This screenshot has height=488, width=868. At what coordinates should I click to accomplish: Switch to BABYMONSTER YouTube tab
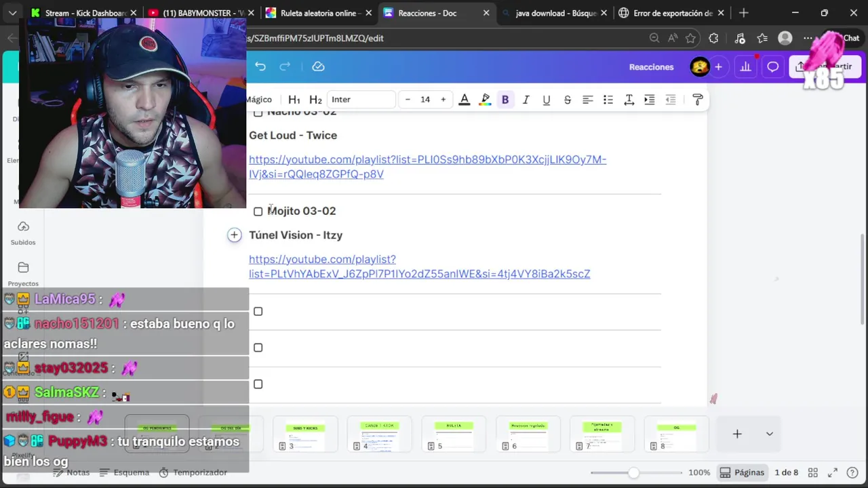click(201, 13)
